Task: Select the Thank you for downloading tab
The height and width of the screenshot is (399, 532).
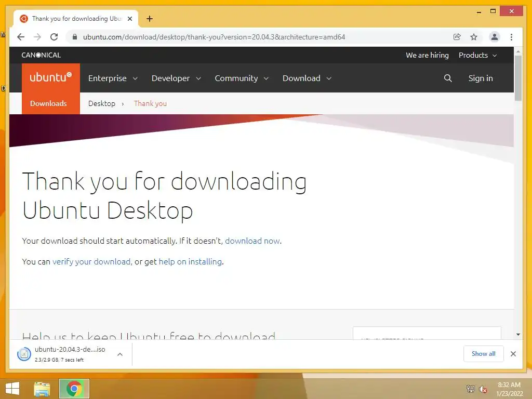Action: click(x=77, y=19)
